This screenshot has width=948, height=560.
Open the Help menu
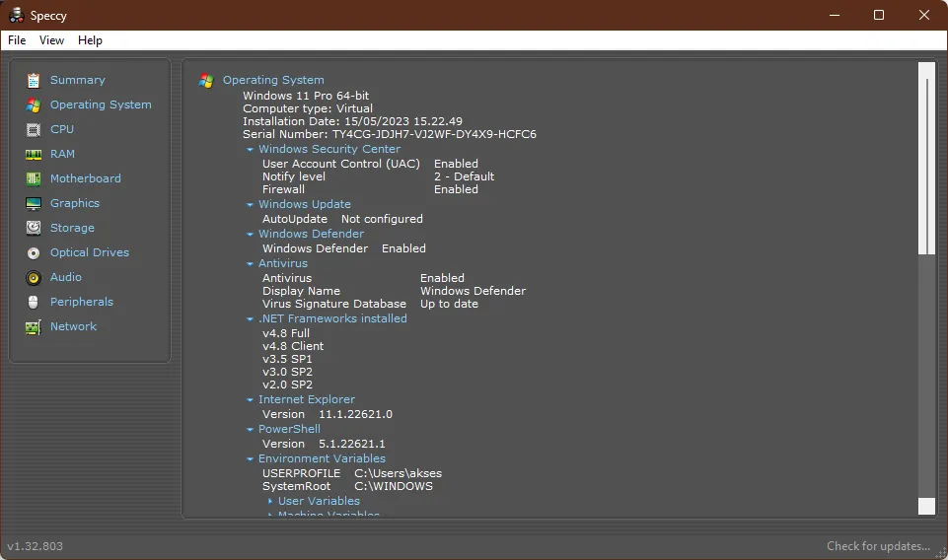90,40
